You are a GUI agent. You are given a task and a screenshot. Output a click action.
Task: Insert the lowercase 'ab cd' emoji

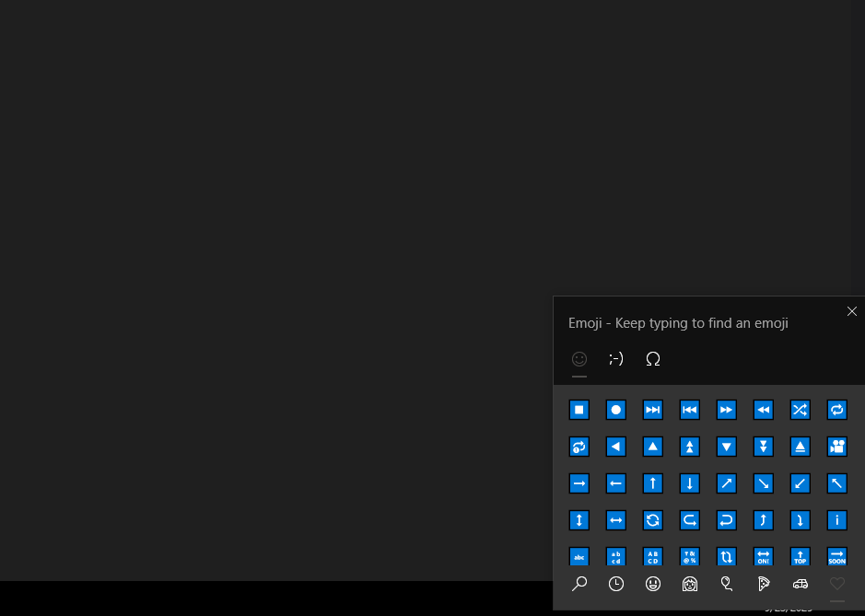(x=615, y=556)
